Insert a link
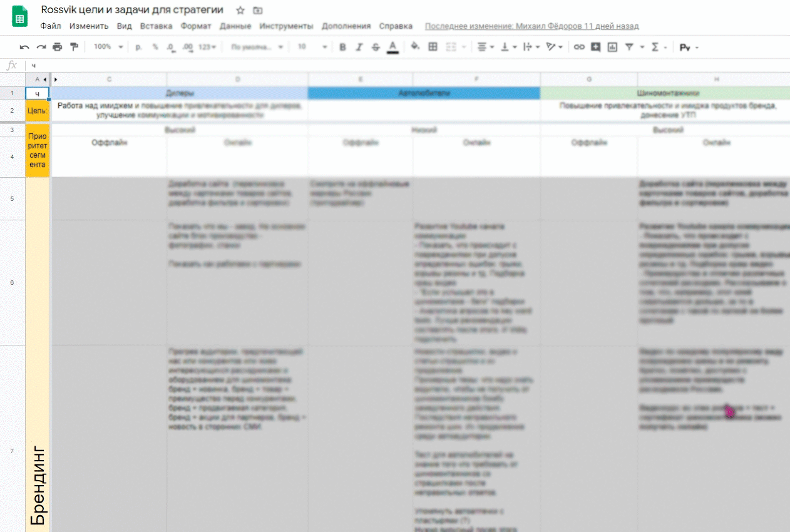Screen dimensions: 790x532 [x=579, y=47]
